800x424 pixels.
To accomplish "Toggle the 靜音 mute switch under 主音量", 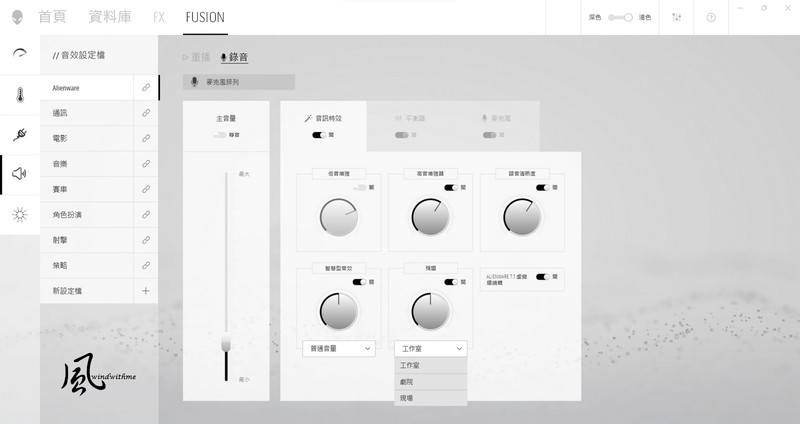I will coord(220,135).
